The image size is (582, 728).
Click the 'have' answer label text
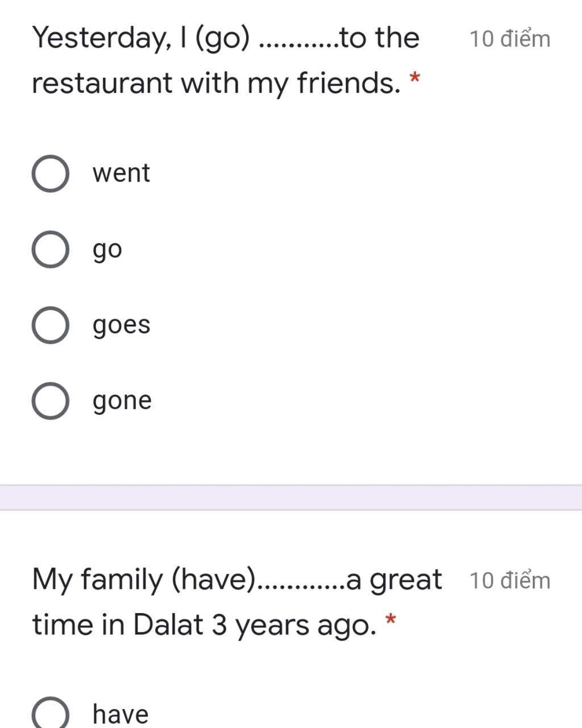tap(120, 714)
